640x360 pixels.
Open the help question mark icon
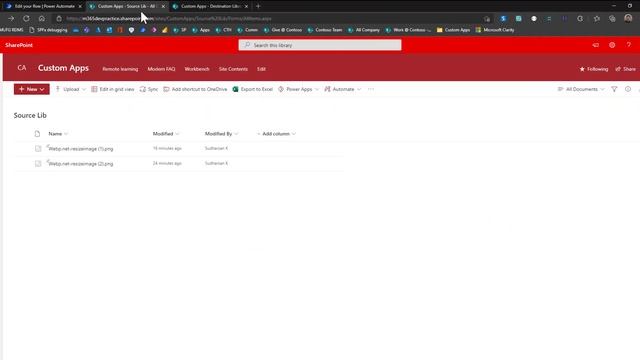coord(629,45)
